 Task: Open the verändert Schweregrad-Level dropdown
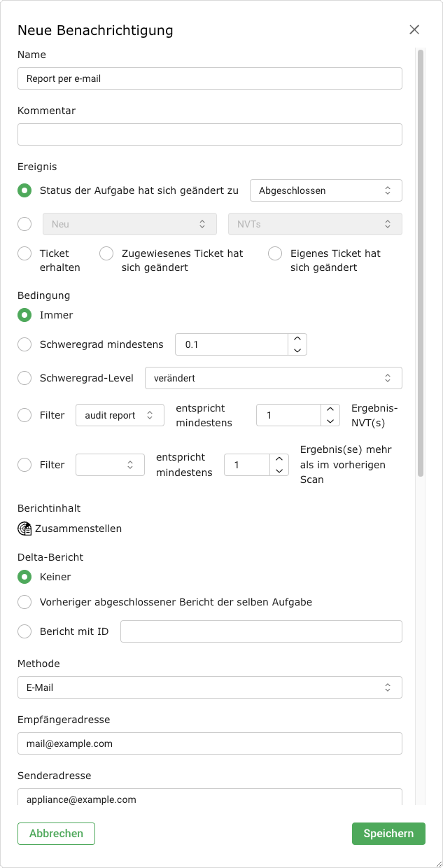click(273, 378)
